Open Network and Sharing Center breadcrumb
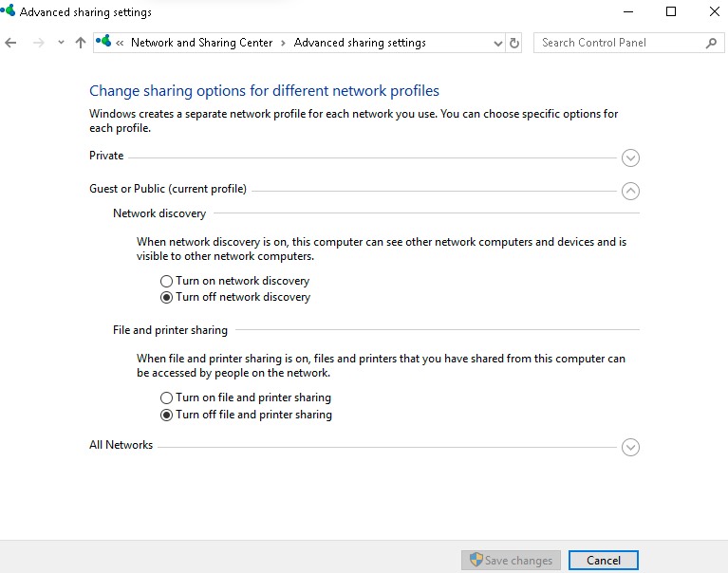Viewport: 728px width, 573px height. [x=201, y=43]
